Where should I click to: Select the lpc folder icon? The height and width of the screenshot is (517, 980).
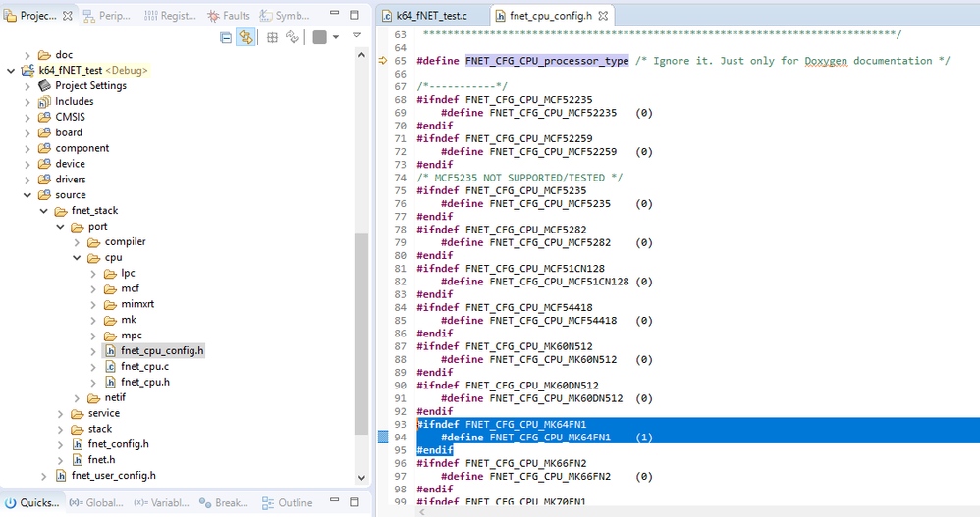[x=110, y=274]
